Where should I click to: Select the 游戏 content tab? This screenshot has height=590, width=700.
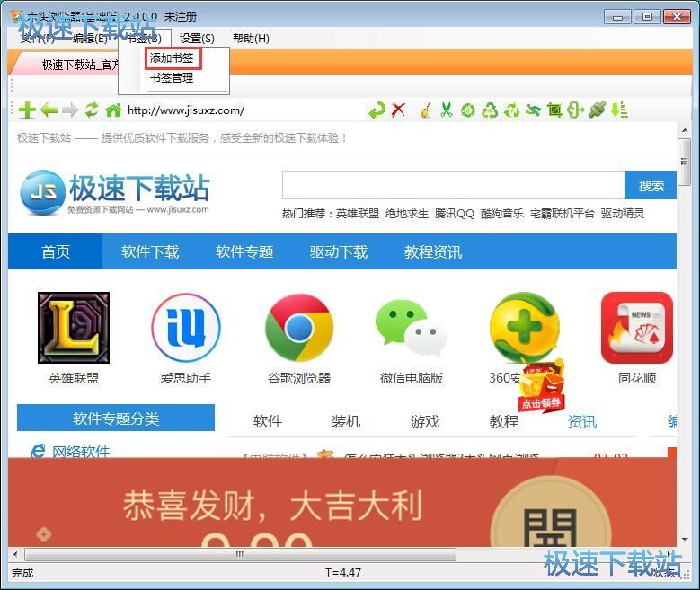[x=424, y=421]
